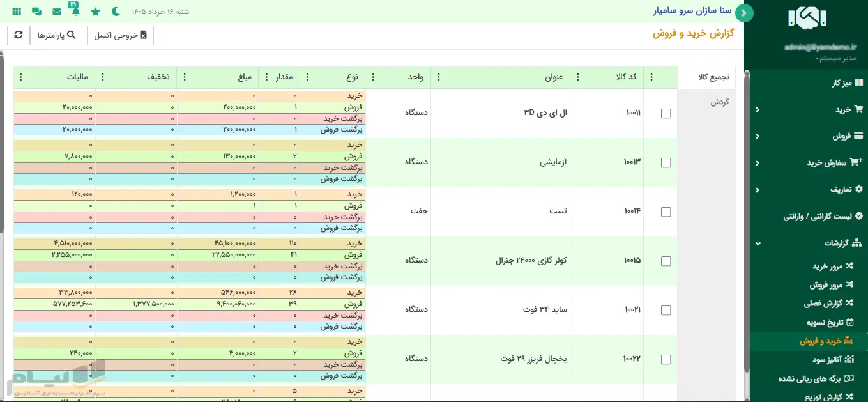
Task: Click chart icon beside آنالیز سود
Action: coord(849,360)
